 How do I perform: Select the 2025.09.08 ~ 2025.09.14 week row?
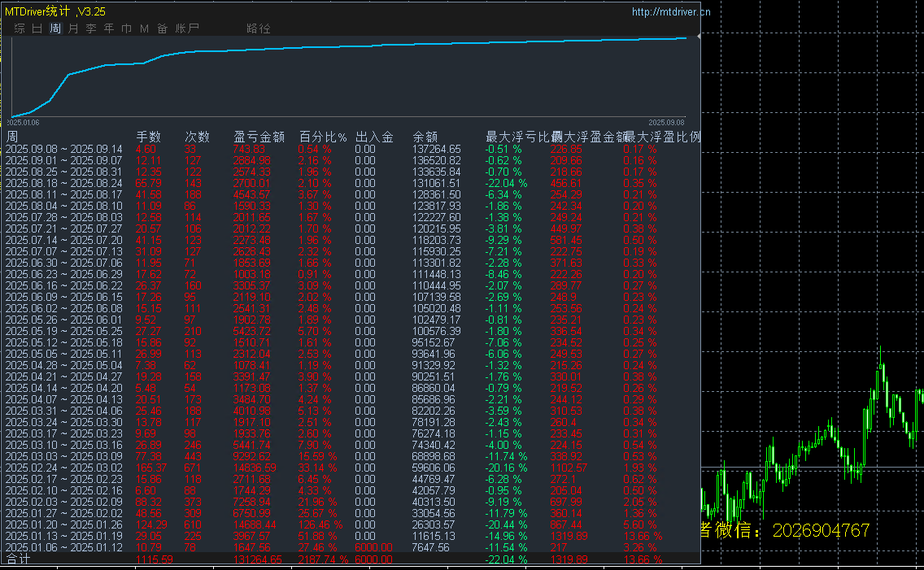coord(63,149)
